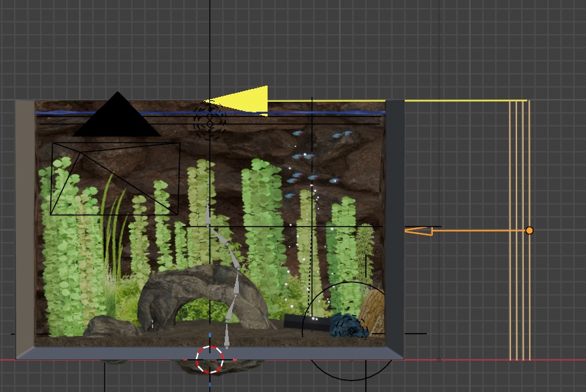Select the aquarium bottom frame edge
The height and width of the screenshot is (392, 586).
(x=134, y=353)
